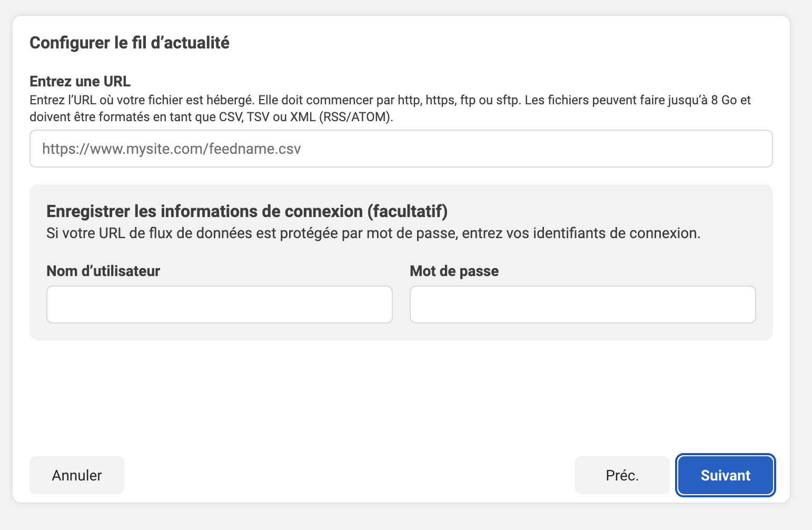The height and width of the screenshot is (530, 812).
Task: Click the "Enregistrer les informations de connexion" heading
Action: (205, 211)
